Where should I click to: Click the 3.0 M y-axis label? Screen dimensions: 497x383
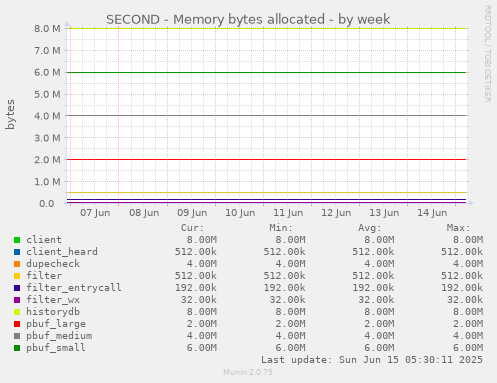[x=47, y=138]
